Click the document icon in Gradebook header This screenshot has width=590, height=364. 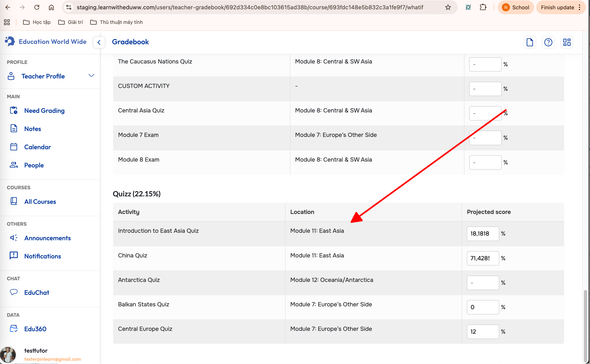(530, 42)
